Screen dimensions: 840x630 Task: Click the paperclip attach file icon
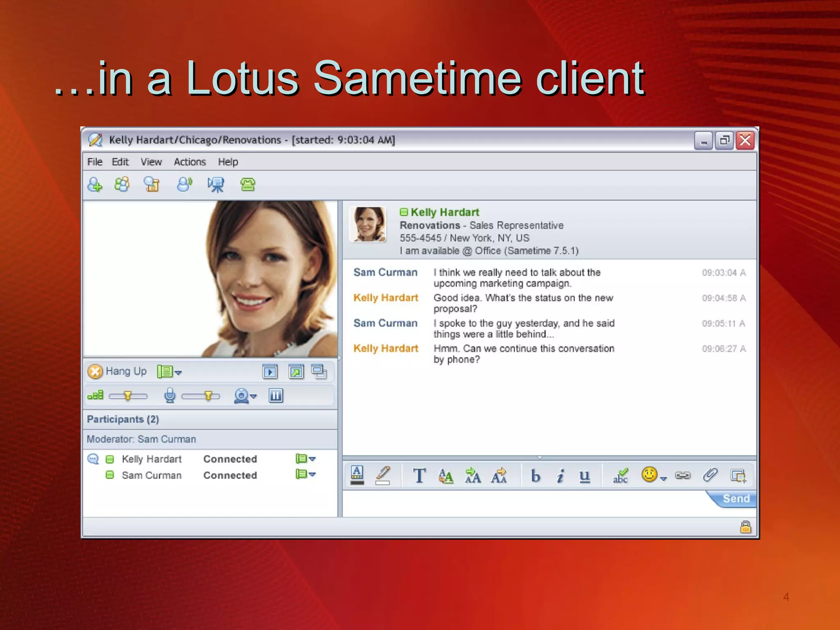click(710, 475)
